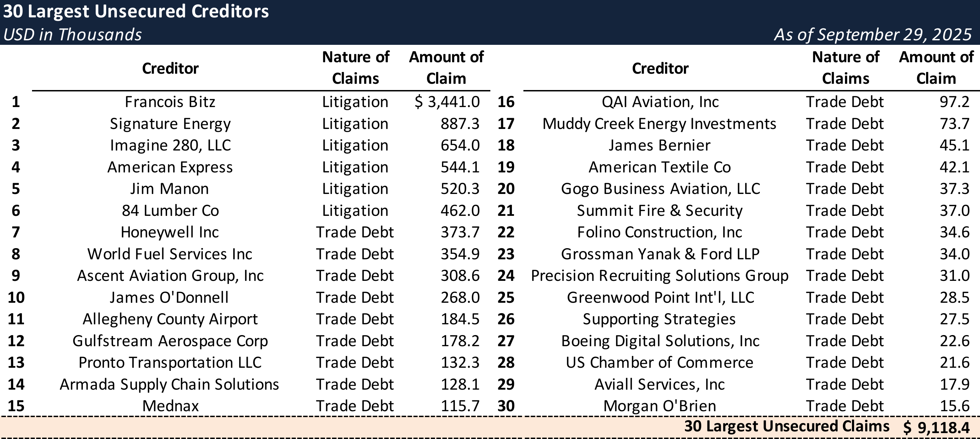Select the $3,441.0 claim amount

447,102
